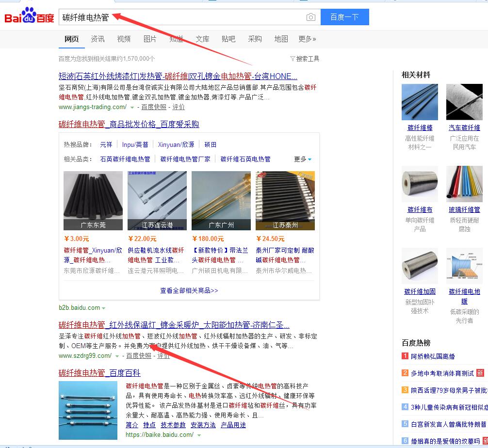Open the 江苏泰州 product thumbnail
488x448 pixels.
(x=285, y=201)
